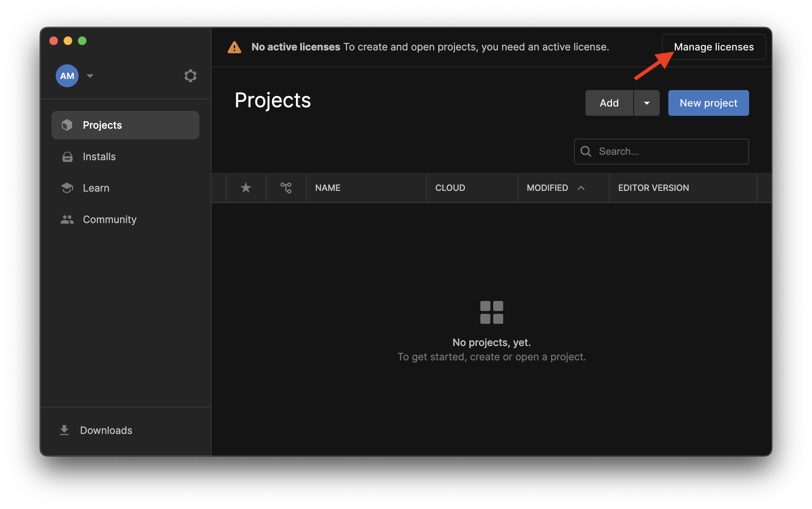Click the source control branch column icon
Image resolution: width=812 pixels, height=509 pixels.
point(286,188)
